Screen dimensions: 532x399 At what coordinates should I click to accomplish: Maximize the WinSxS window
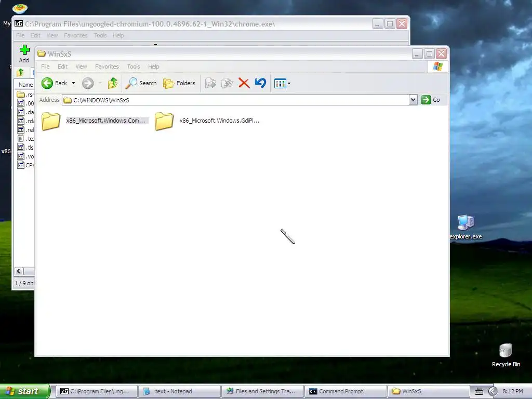tap(429, 54)
